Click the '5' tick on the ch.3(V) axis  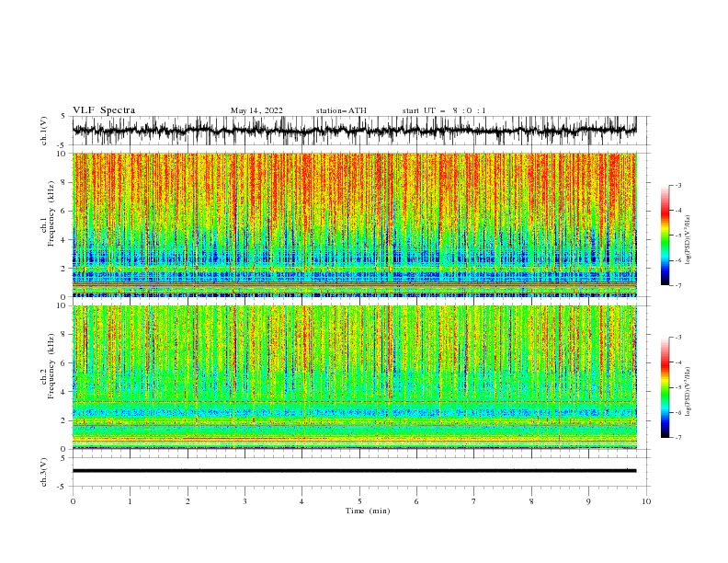[x=64, y=458]
